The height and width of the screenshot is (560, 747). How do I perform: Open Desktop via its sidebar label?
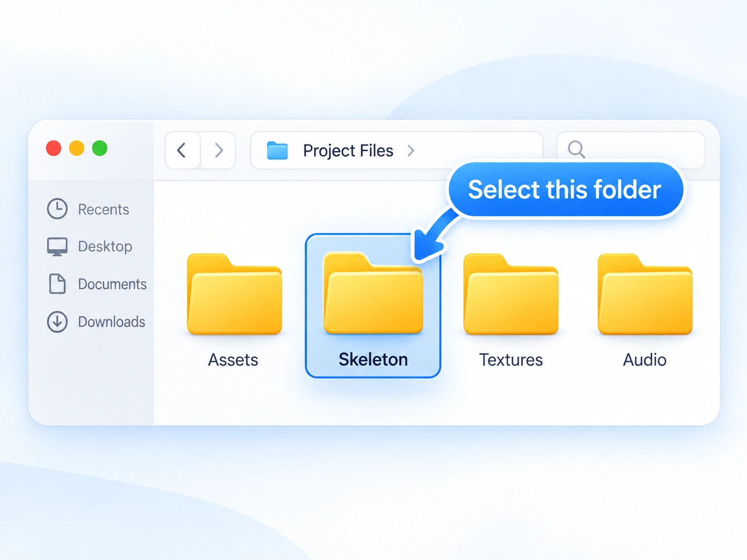[x=105, y=246]
